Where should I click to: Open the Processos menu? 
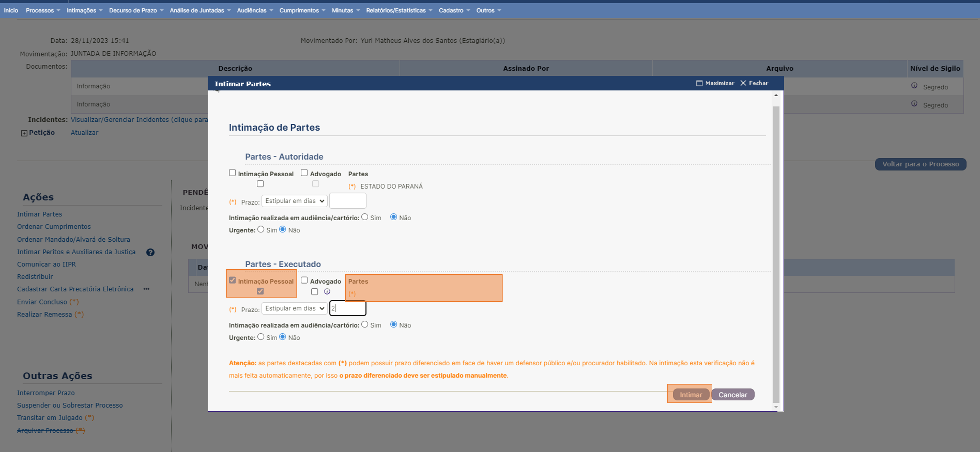click(x=43, y=10)
